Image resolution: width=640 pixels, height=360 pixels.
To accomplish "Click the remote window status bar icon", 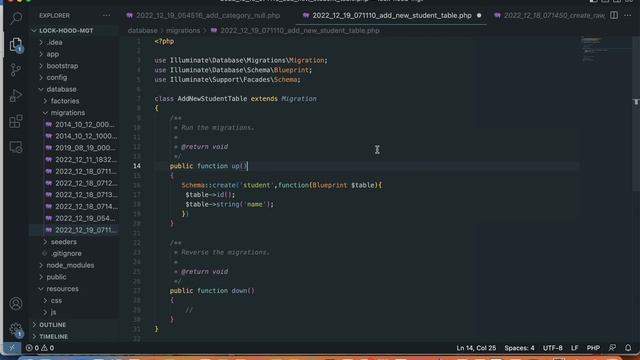I will [12, 348].
